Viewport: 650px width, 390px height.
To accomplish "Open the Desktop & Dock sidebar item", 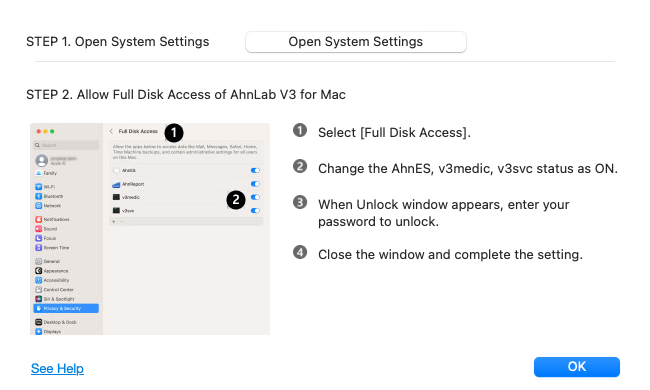I will tap(56, 322).
